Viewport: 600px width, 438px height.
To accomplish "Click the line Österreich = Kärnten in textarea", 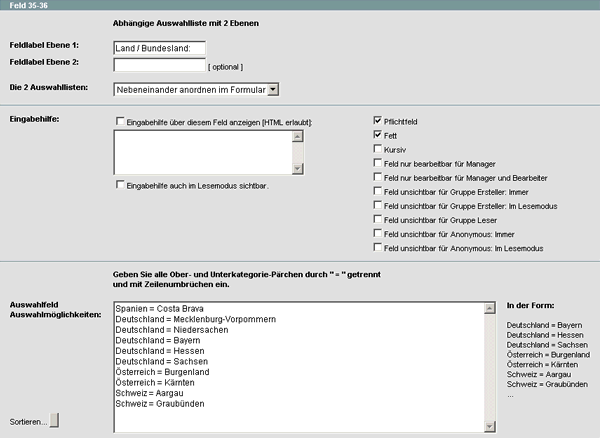I will click(x=155, y=383).
